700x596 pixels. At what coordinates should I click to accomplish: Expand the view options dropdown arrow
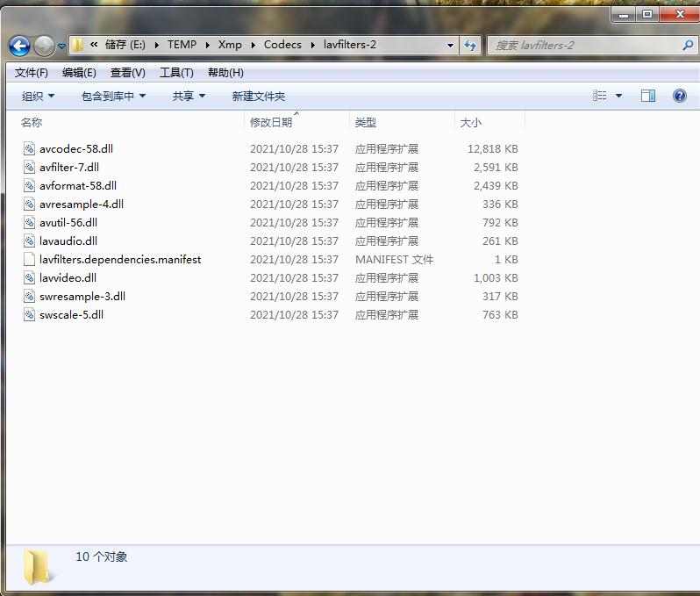pyautogui.click(x=618, y=96)
